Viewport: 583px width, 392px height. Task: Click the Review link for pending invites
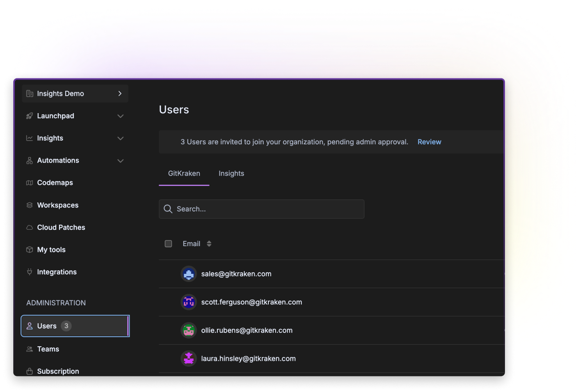coord(429,142)
